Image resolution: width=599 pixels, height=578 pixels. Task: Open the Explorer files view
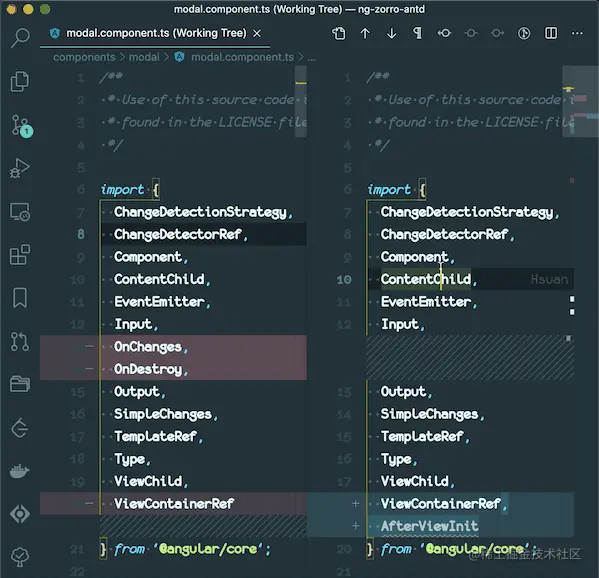pyautogui.click(x=20, y=81)
